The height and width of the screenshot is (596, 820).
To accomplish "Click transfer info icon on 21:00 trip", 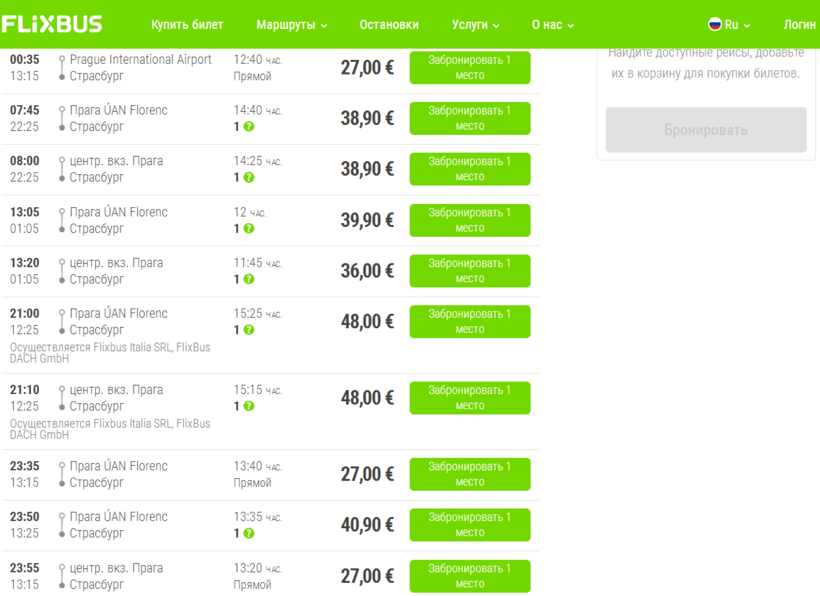I will click(x=249, y=330).
